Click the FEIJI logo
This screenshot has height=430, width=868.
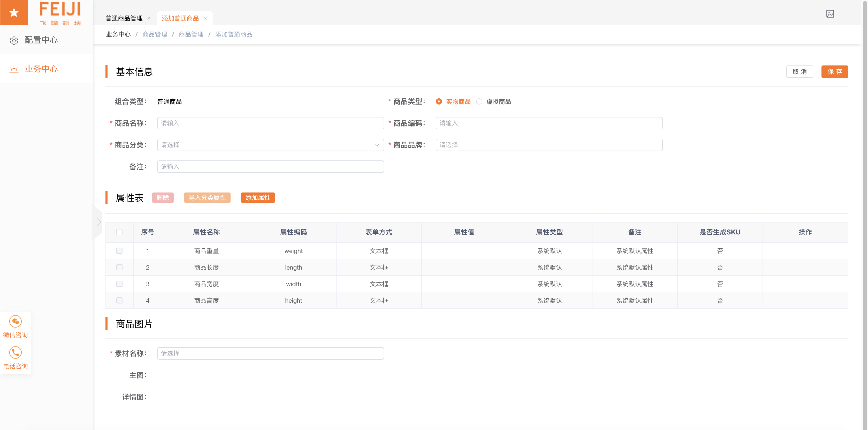60,13
